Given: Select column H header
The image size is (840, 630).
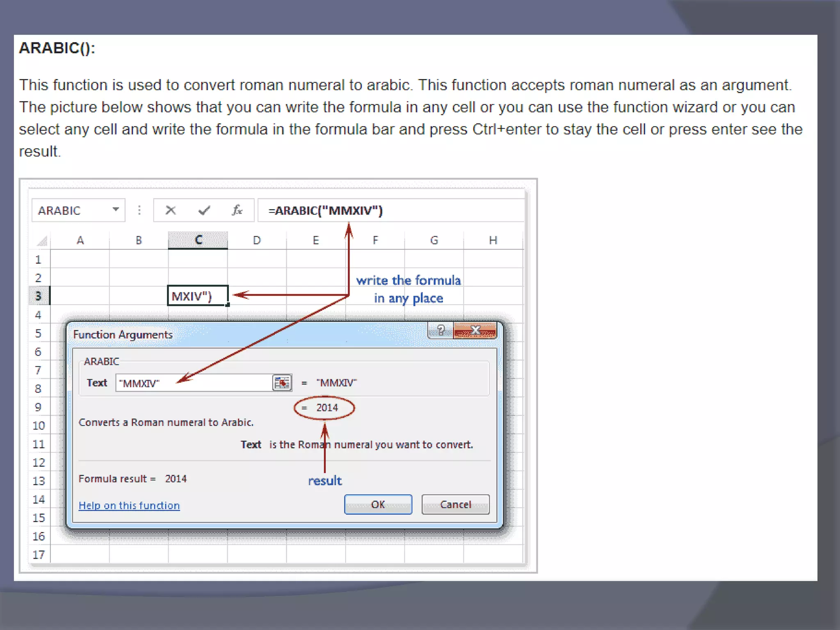Looking at the screenshot, I should pos(493,240).
